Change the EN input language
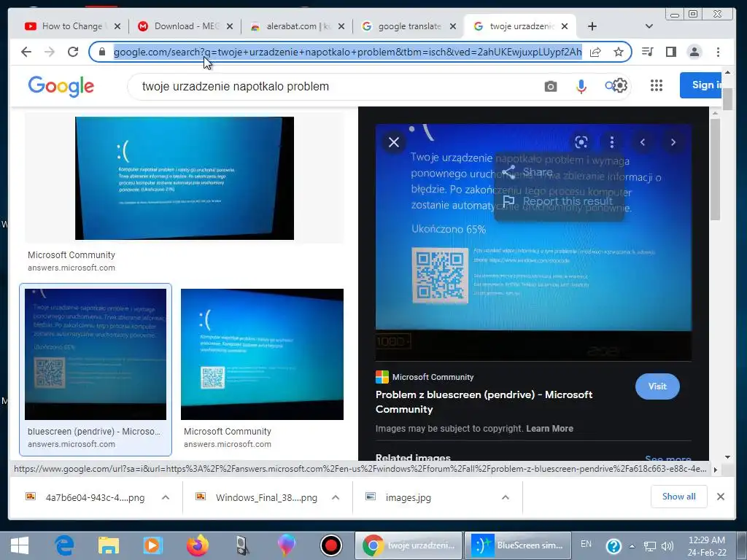The width and height of the screenshot is (747, 560). tap(586, 544)
